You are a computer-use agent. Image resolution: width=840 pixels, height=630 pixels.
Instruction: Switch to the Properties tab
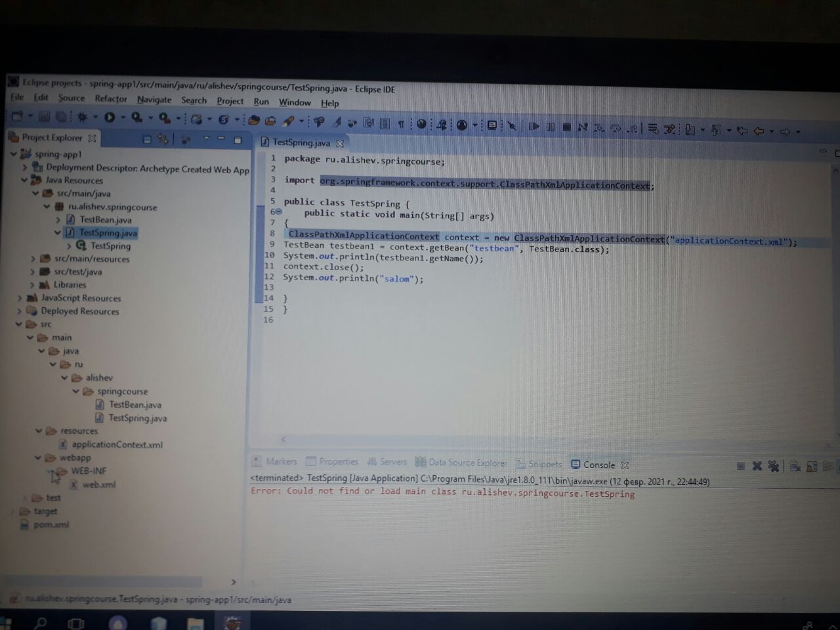(x=332, y=461)
